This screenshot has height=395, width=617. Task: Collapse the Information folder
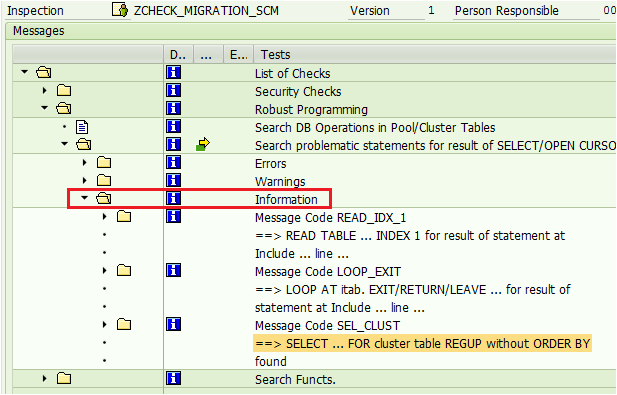(85, 198)
